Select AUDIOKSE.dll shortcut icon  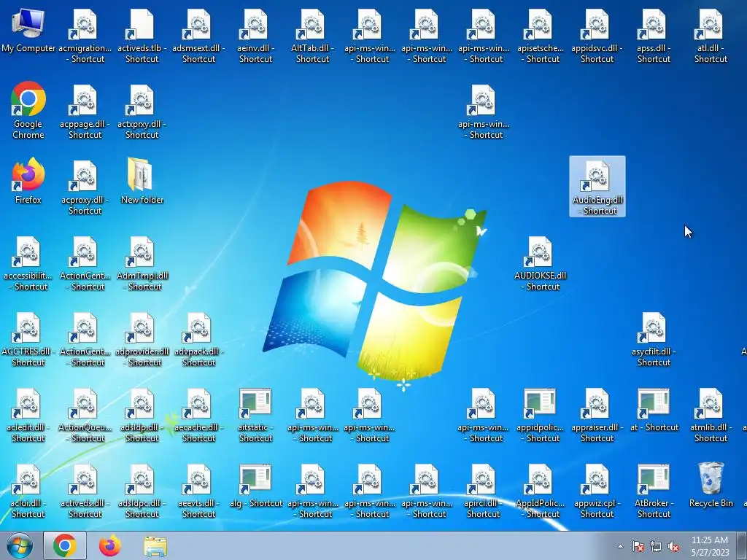541,263
